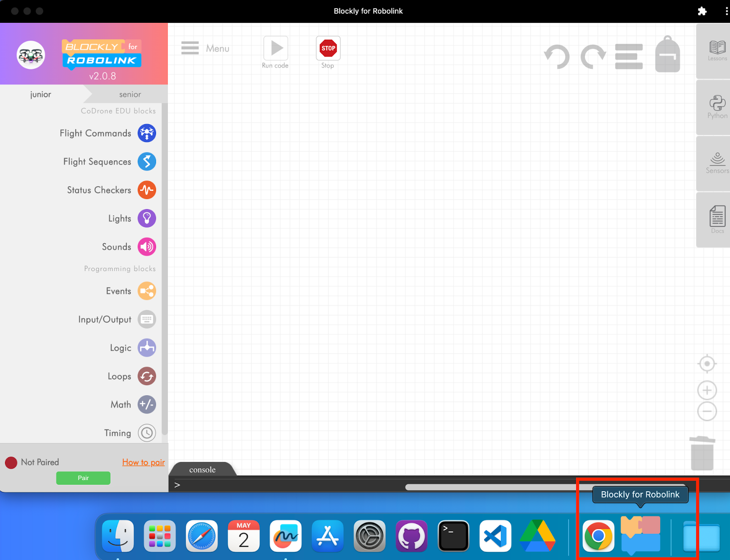The width and height of the screenshot is (730, 560).
Task: Click the green Pair button
Action: point(83,478)
